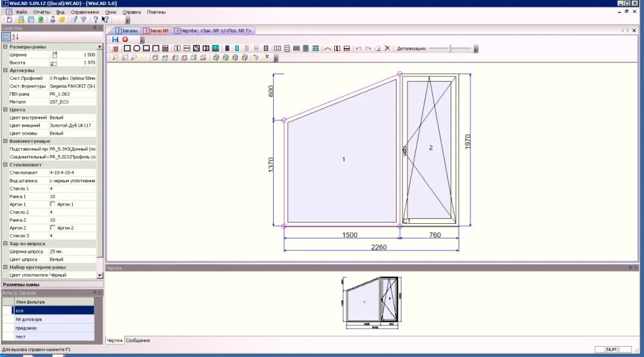The height and width of the screenshot is (357, 644).
Task: Click the context help arrow-question icon
Action: click(x=105, y=19)
